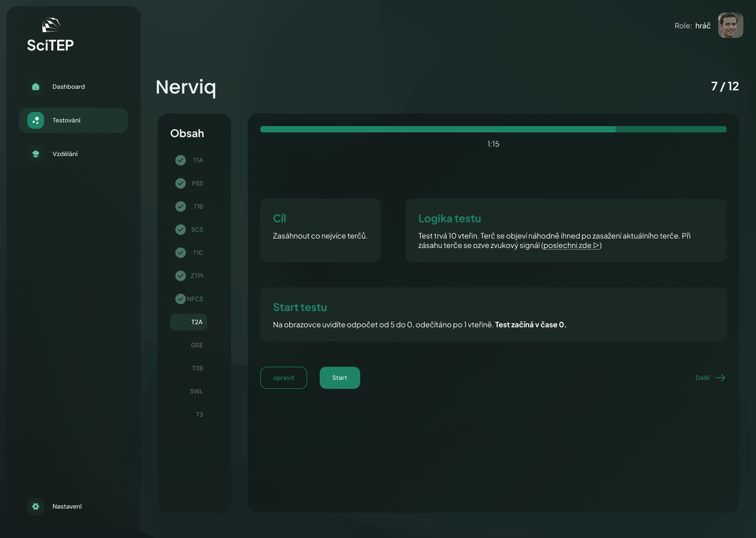Click the T1A completed checkmark
This screenshot has width=756, height=538.
[181, 160]
